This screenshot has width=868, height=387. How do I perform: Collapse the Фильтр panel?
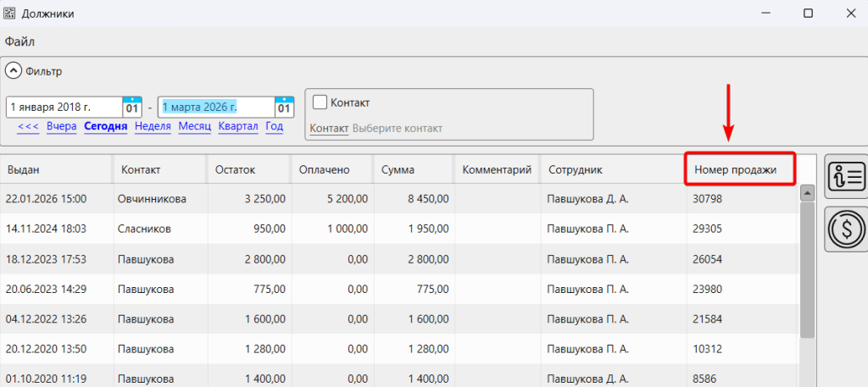tap(14, 71)
